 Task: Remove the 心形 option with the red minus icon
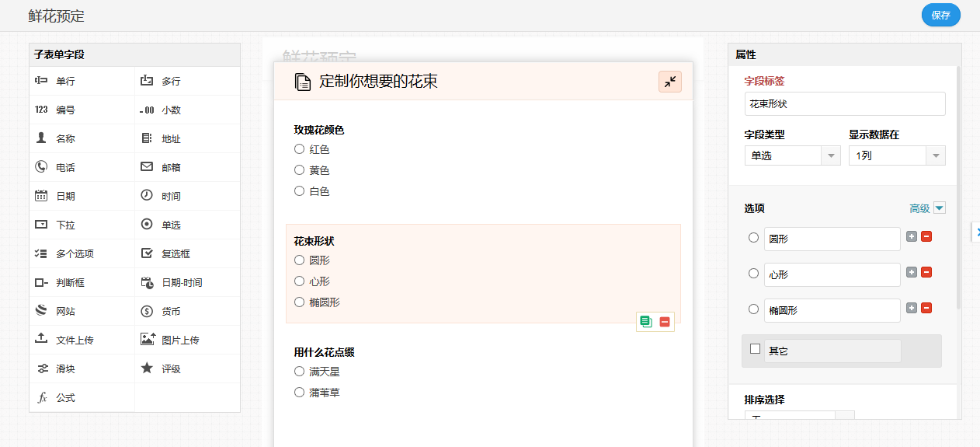click(x=926, y=273)
